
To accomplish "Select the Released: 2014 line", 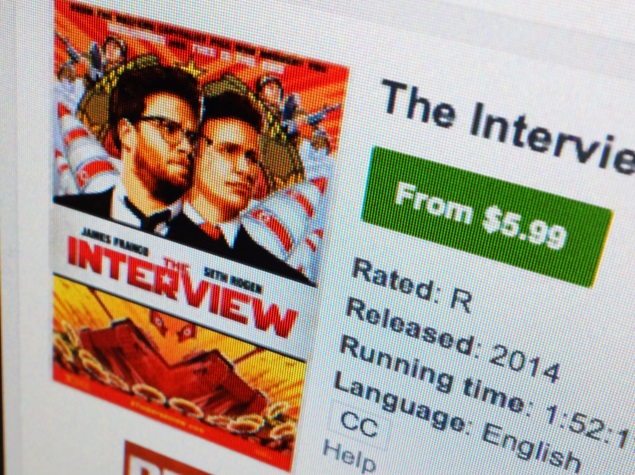I will [x=452, y=341].
